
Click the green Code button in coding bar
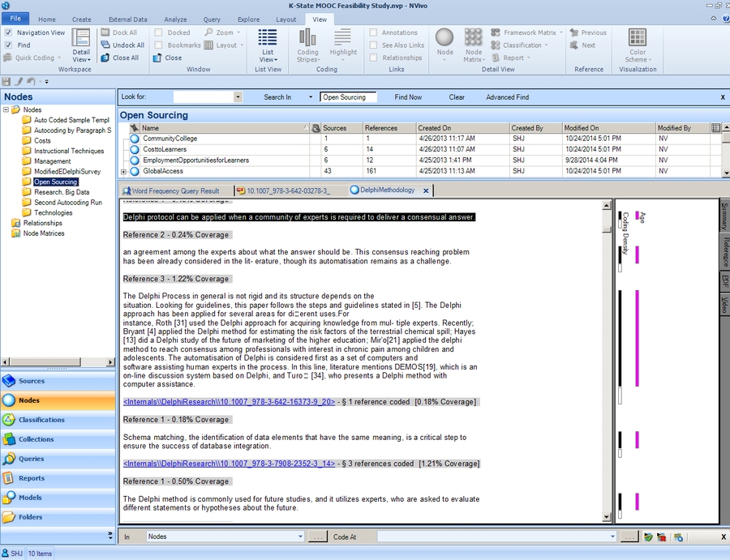[x=648, y=536]
